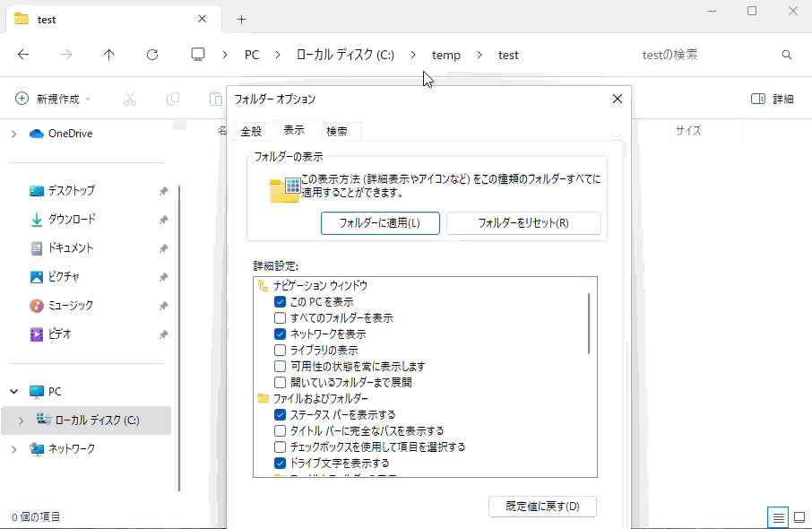This screenshot has height=529, width=812.
Task: Click the pin icon beside ダウンロード
Action: click(x=164, y=220)
